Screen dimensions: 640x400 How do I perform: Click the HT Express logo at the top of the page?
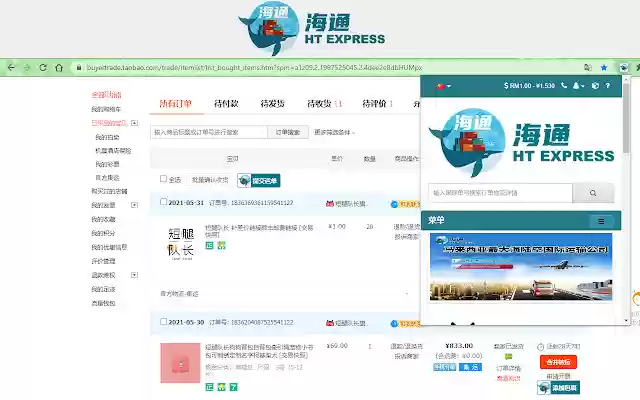tap(312, 29)
